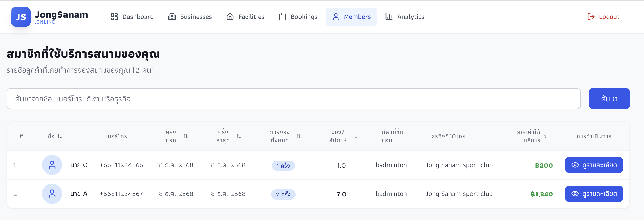Viewport: 644px width, 220px height.
Task: Click the Logout link
Action: [603, 17]
